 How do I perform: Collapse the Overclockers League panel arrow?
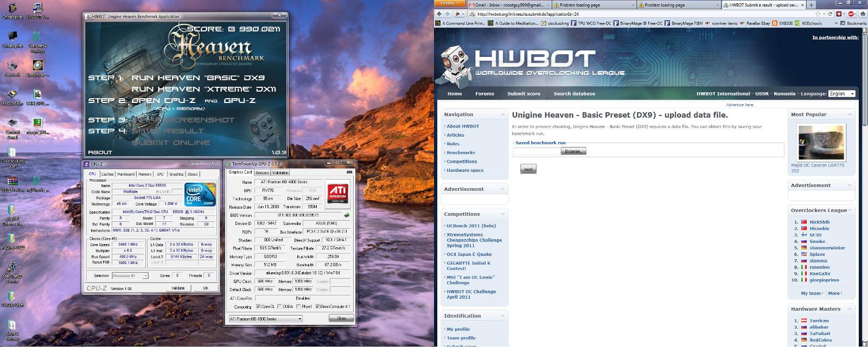click(850, 210)
